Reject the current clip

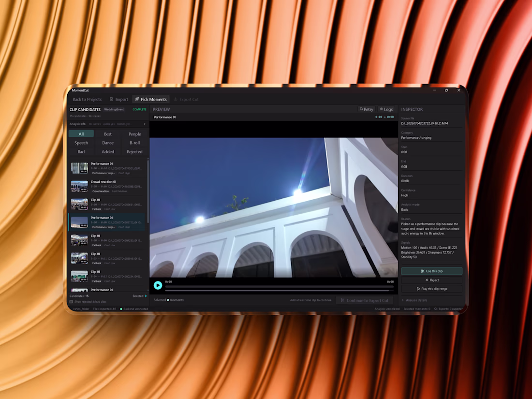click(x=431, y=280)
